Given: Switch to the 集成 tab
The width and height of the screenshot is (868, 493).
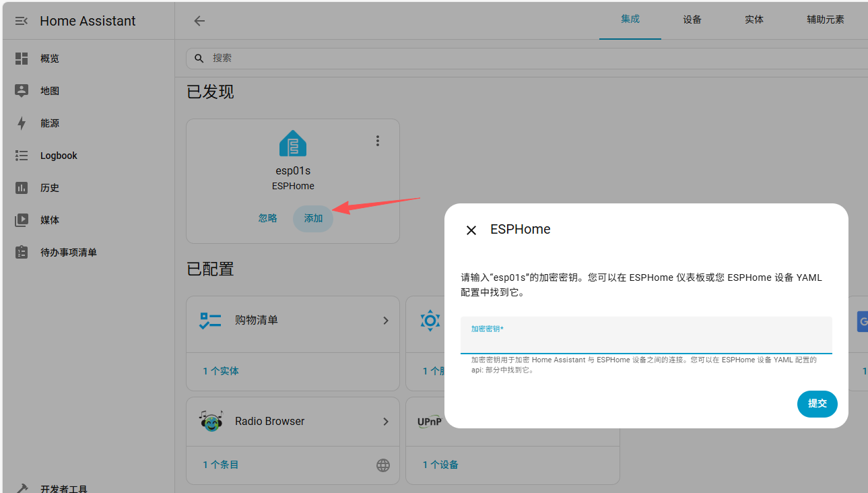Looking at the screenshot, I should [x=630, y=20].
